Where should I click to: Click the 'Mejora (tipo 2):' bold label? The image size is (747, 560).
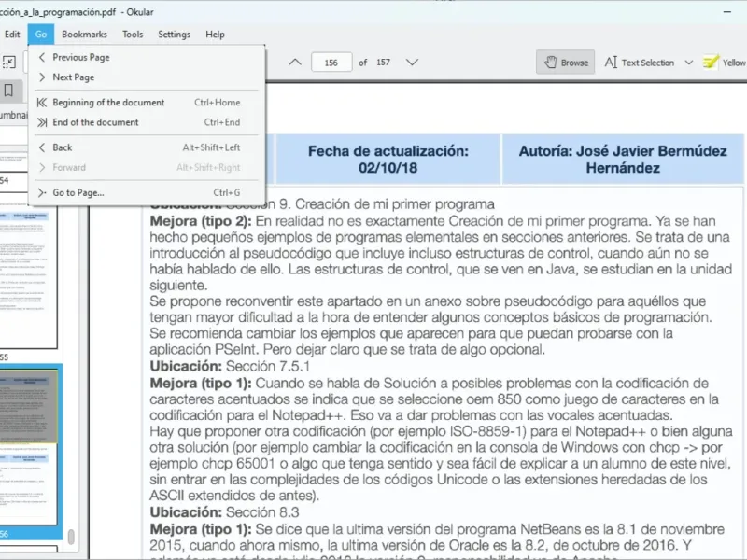point(201,221)
